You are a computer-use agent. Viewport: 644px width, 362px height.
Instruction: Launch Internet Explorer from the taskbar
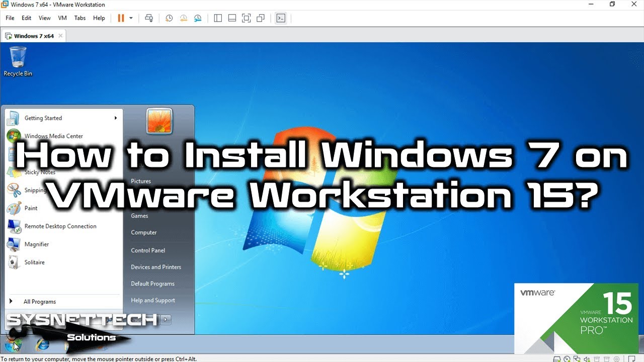point(43,345)
